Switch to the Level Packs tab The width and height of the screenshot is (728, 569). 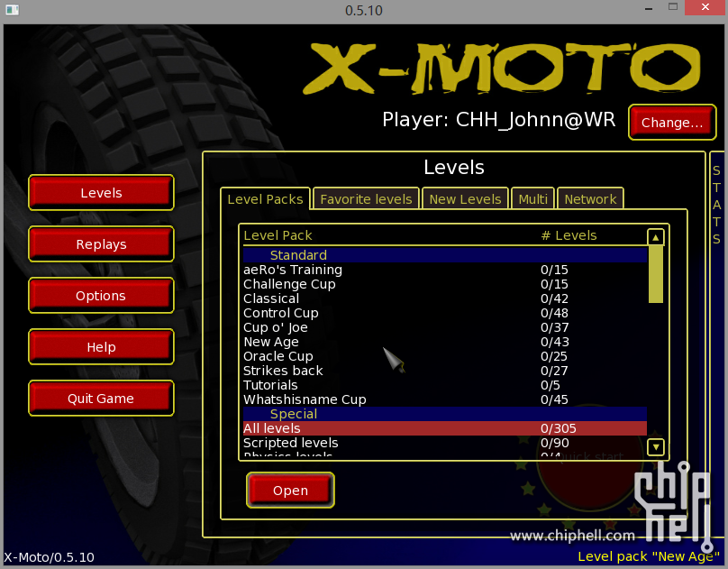tap(265, 199)
